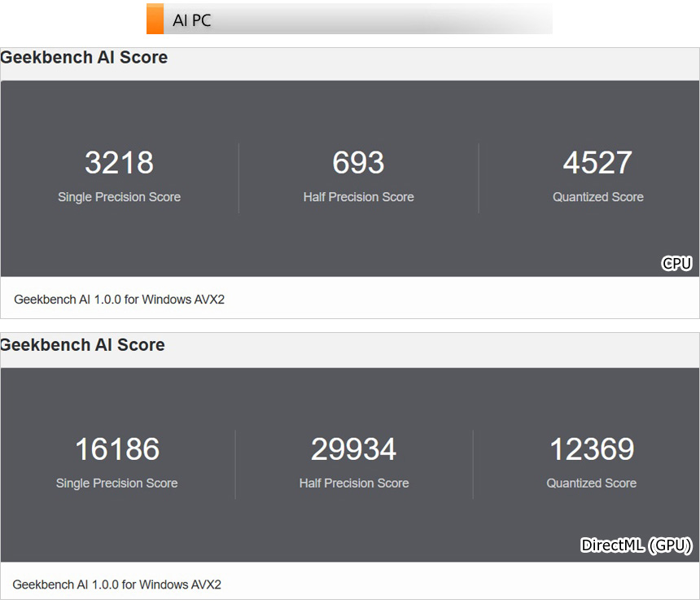Select the 693 half precision score

(358, 163)
